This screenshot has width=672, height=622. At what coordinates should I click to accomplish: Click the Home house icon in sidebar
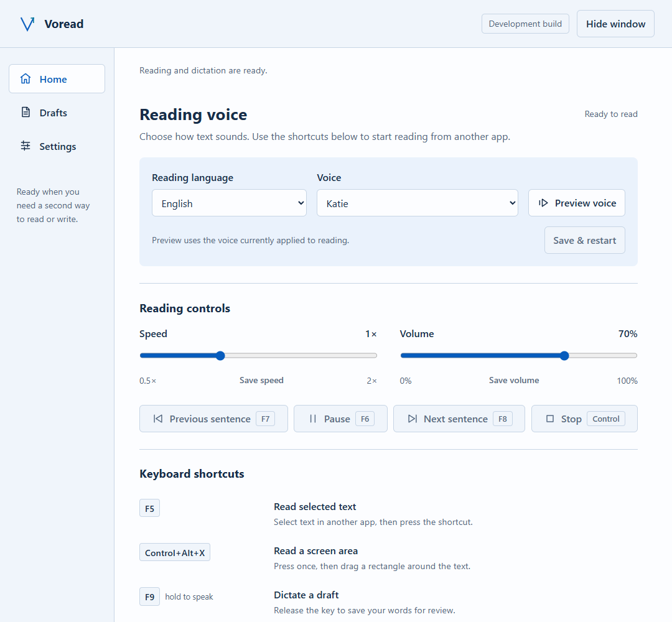[x=26, y=79]
